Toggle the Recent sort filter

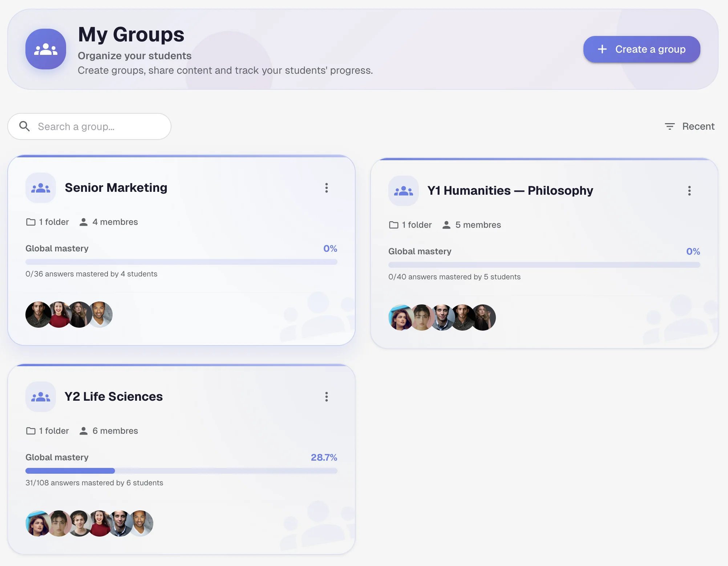(x=689, y=126)
